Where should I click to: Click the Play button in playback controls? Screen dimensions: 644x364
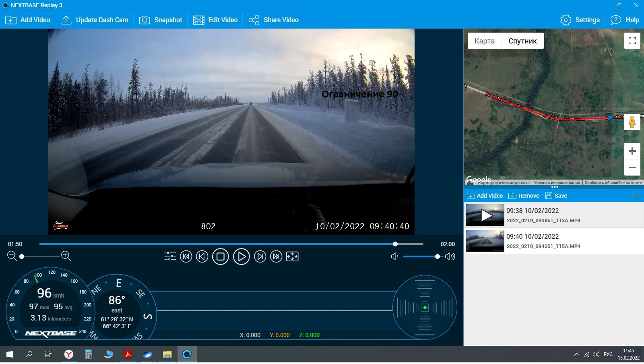[x=241, y=256]
